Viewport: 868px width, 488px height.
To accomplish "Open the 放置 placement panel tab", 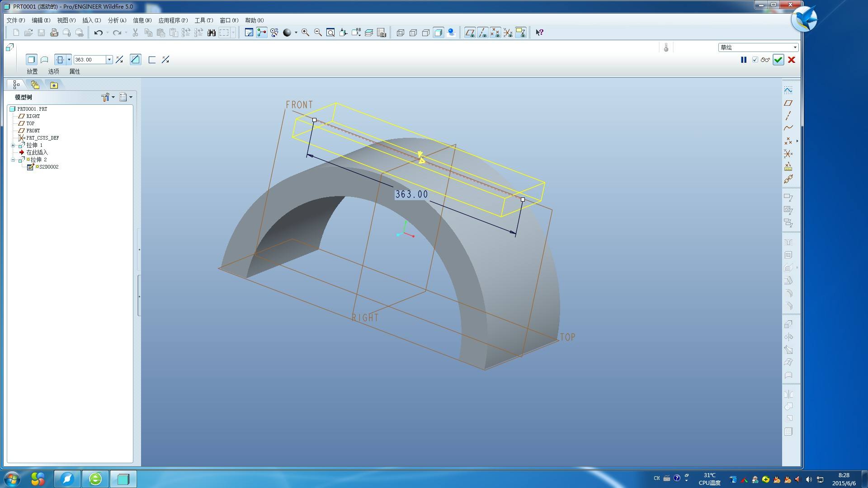I will (x=32, y=71).
